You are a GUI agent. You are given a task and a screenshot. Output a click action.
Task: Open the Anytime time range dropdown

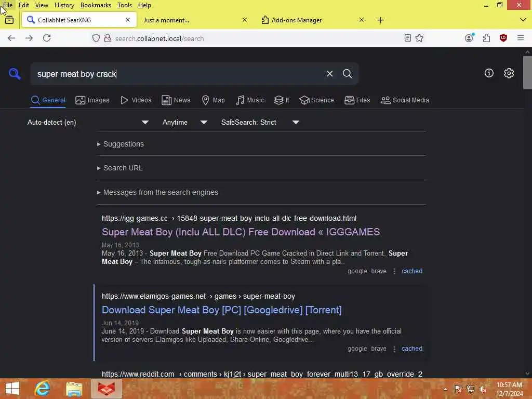click(184, 123)
